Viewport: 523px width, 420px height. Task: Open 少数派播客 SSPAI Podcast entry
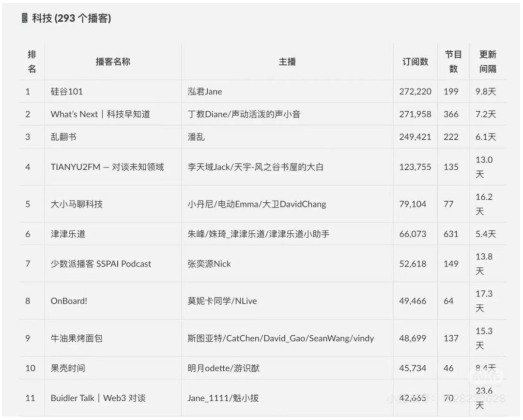[101, 264]
